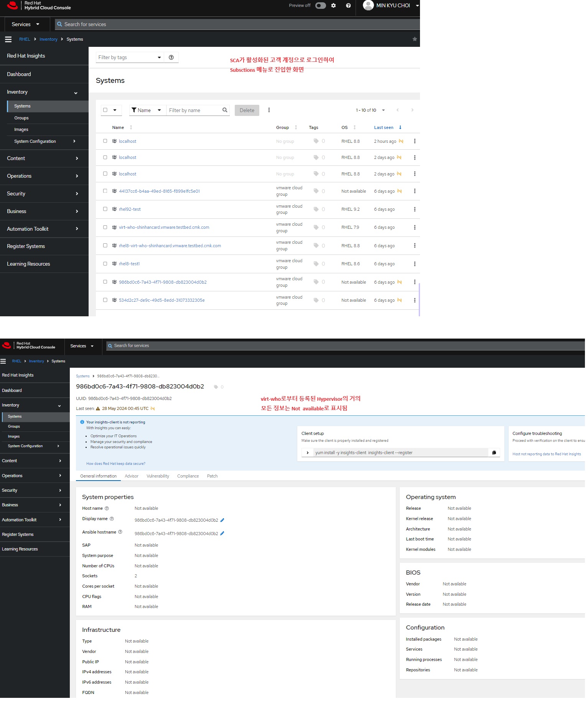Open the toolbar kebab menu beside Delete
This screenshot has width=588, height=704.
click(x=269, y=110)
